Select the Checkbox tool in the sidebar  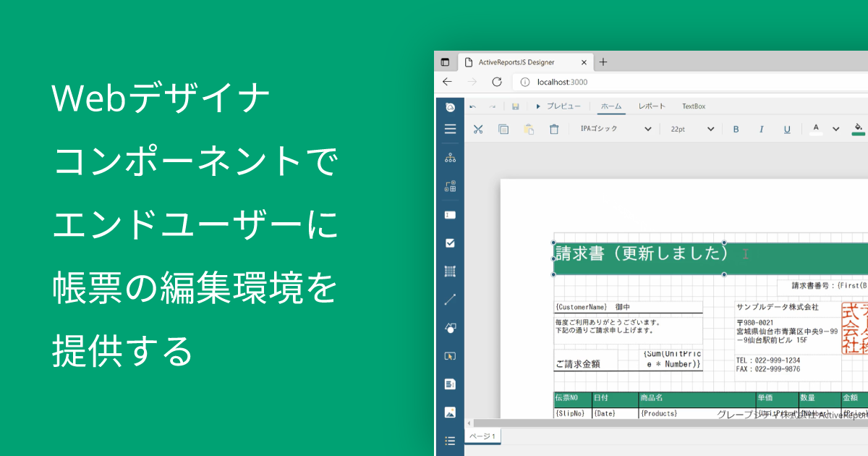449,242
